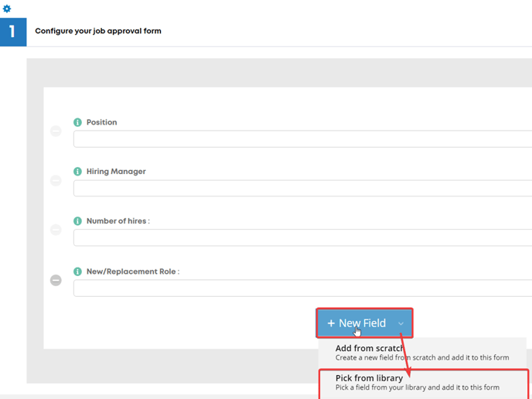Expand the New Field dropdown chevron
The width and height of the screenshot is (532, 399).
coord(401,323)
